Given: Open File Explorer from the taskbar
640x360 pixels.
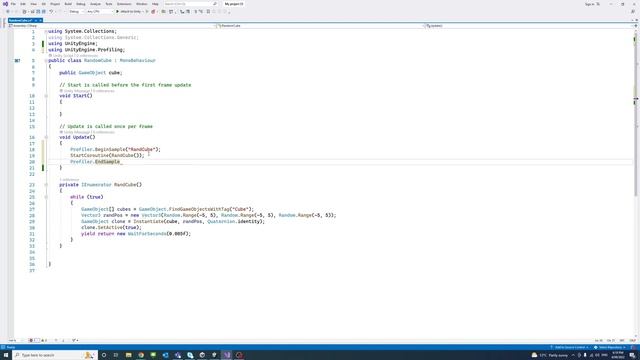Looking at the screenshot, I should pyautogui.click(x=129, y=355).
